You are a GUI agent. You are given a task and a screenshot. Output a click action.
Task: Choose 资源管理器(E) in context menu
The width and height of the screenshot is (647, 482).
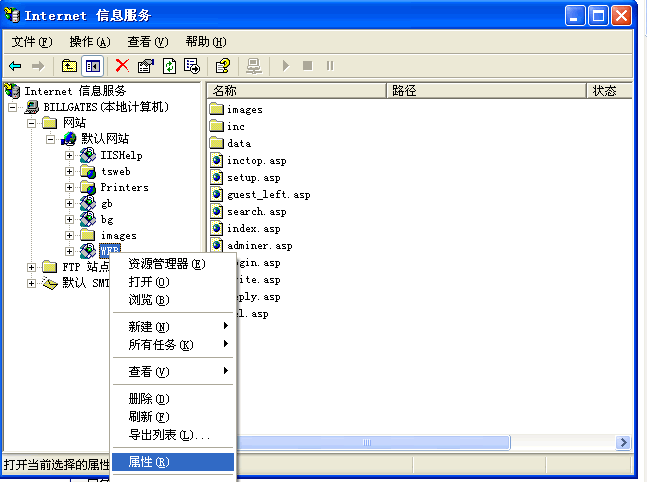pos(173,264)
